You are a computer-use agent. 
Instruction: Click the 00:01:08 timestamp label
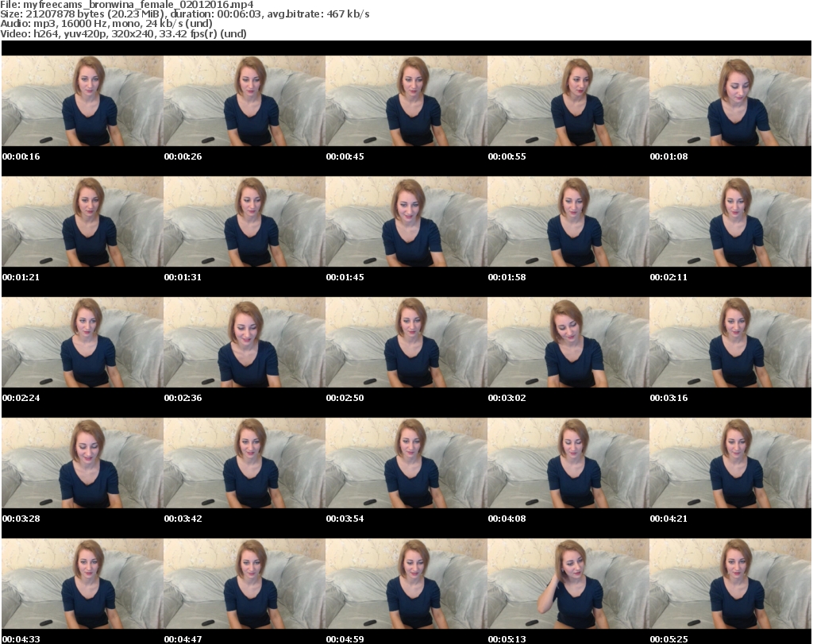669,156
